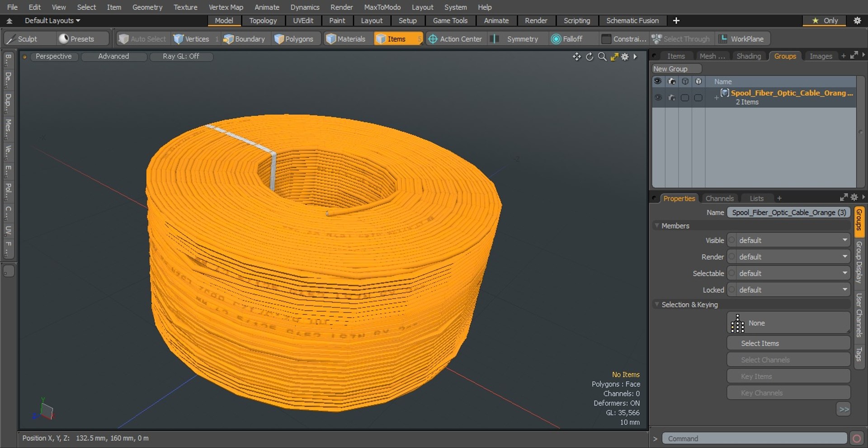The width and height of the screenshot is (868, 448).
Task: Open viewport settings gear icon
Action: click(x=625, y=57)
